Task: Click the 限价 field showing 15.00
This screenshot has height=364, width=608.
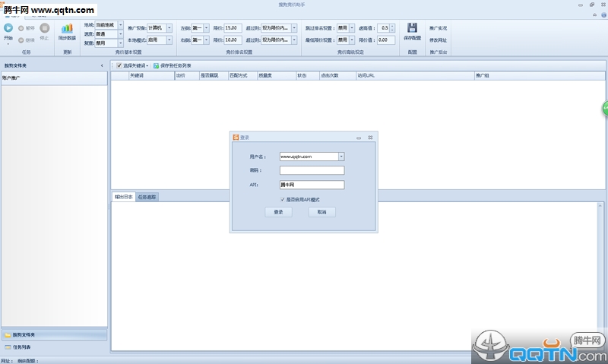Action: (x=233, y=28)
